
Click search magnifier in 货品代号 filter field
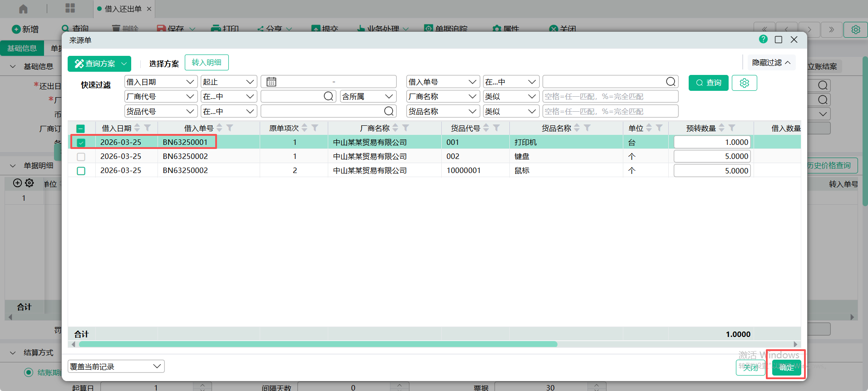389,111
